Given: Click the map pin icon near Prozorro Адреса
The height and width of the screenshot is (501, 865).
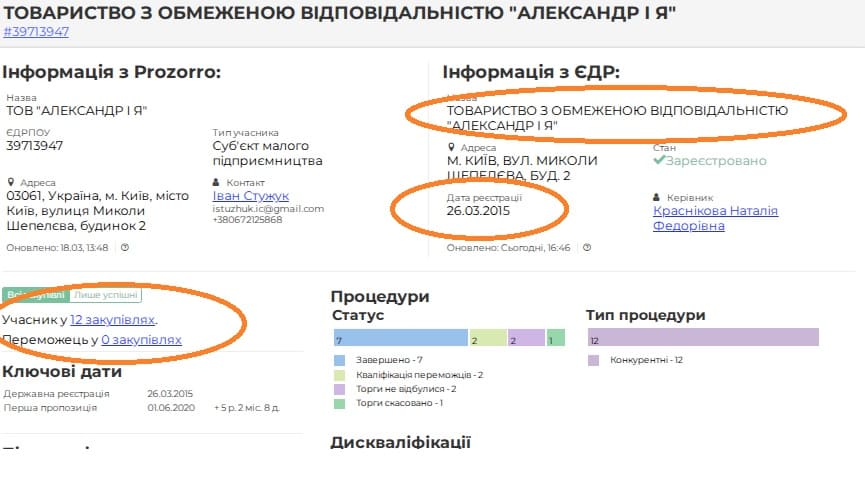Looking at the screenshot, I should (10, 182).
